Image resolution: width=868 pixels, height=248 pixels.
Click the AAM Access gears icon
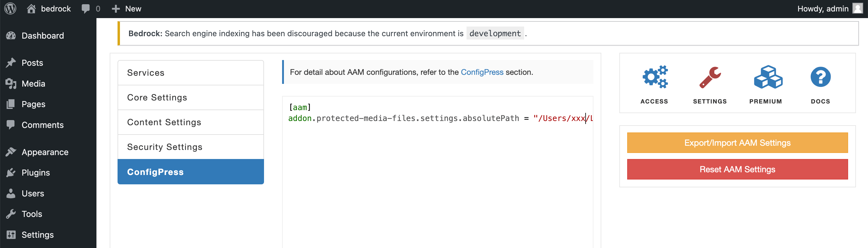coord(655,77)
